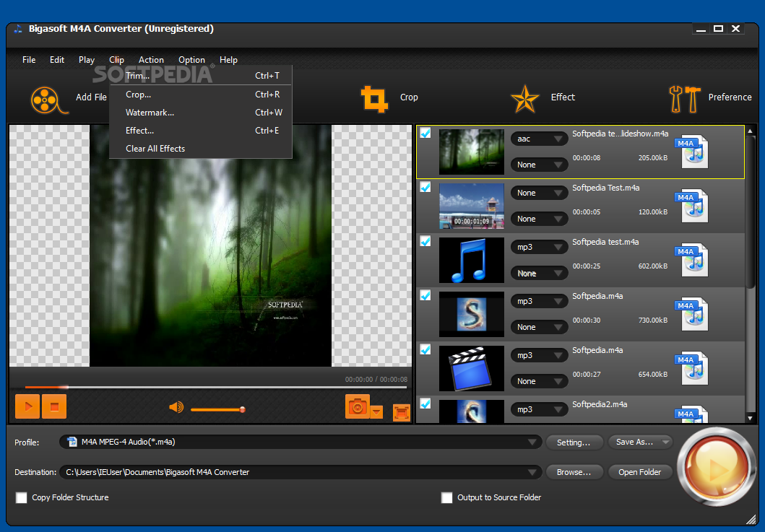Click the Browse... button
Viewport: 765px width, 532px height.
[574, 472]
